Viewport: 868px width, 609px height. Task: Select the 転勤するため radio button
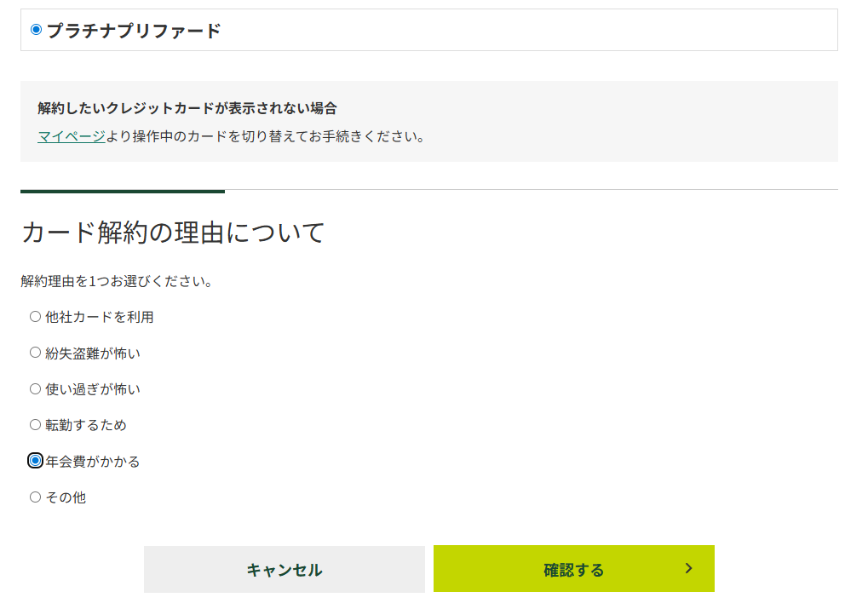(35, 425)
